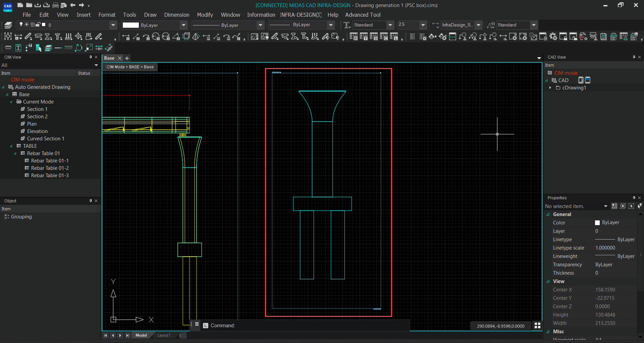
Task: Click the 3D PDF export settings icon
Action: point(583,37)
